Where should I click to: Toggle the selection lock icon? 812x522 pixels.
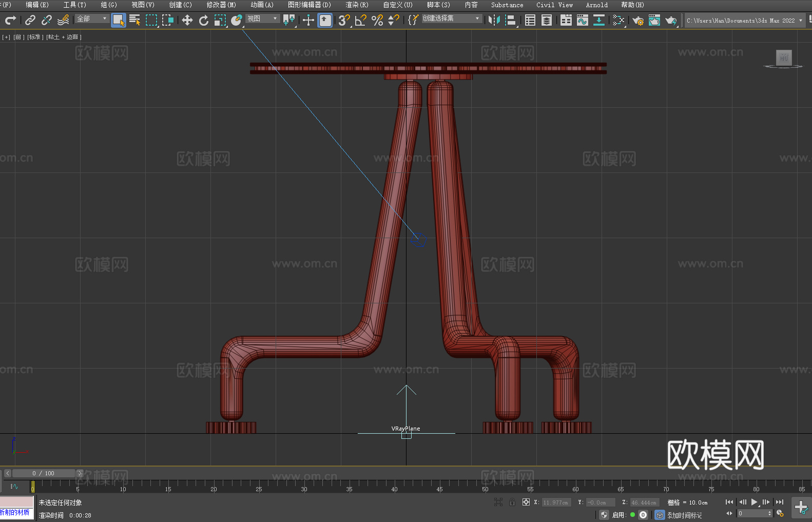click(x=512, y=502)
